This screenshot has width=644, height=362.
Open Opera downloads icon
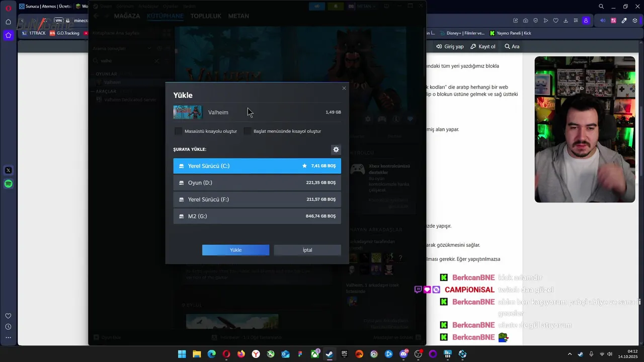pos(566,21)
